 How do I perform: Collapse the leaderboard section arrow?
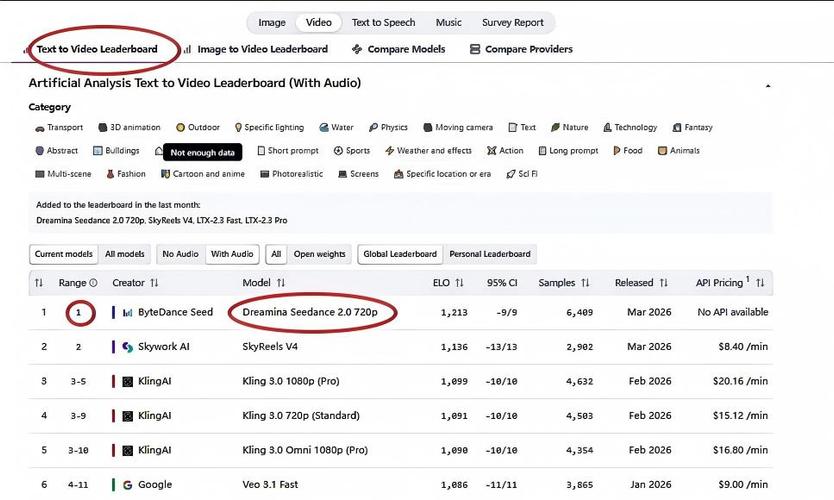point(766,85)
